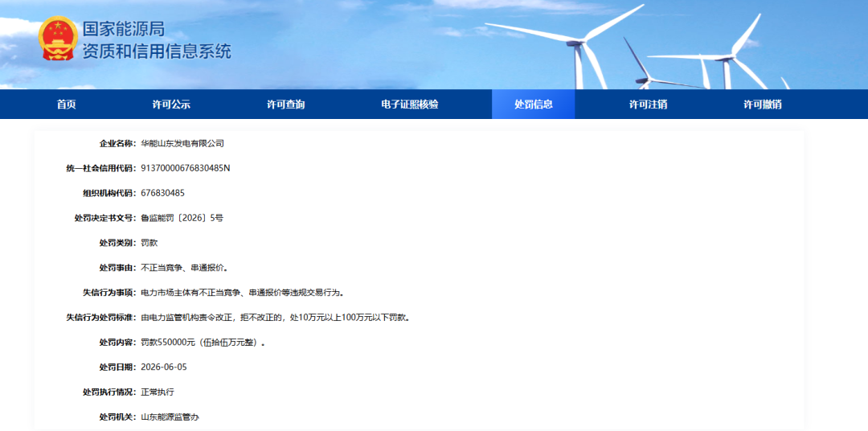Click document number 鲁监能罚〔2026〕5号

(x=182, y=218)
